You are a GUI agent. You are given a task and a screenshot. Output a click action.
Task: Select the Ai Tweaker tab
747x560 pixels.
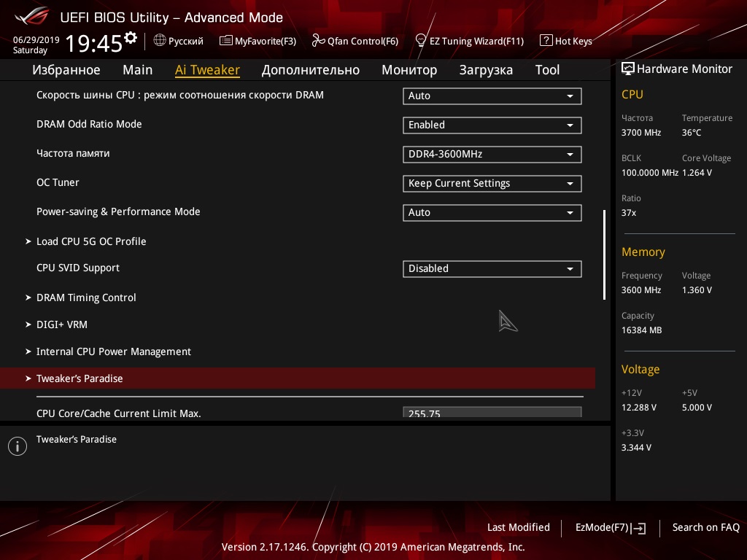pos(207,70)
